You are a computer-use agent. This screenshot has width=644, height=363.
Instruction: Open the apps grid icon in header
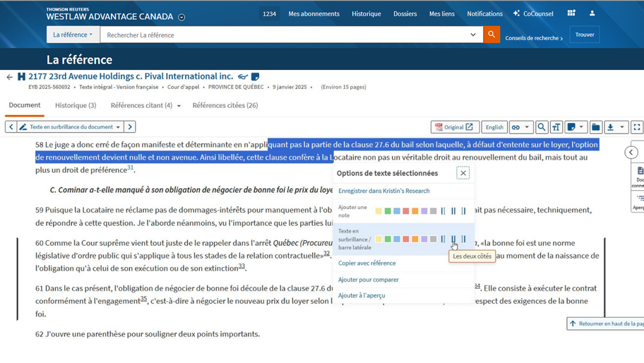(571, 13)
